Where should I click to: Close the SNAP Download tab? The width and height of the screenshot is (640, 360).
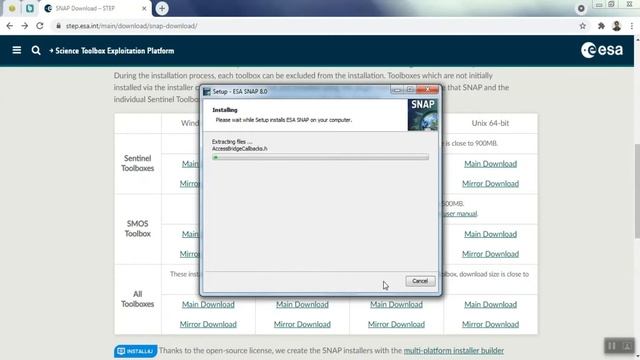point(144,8)
